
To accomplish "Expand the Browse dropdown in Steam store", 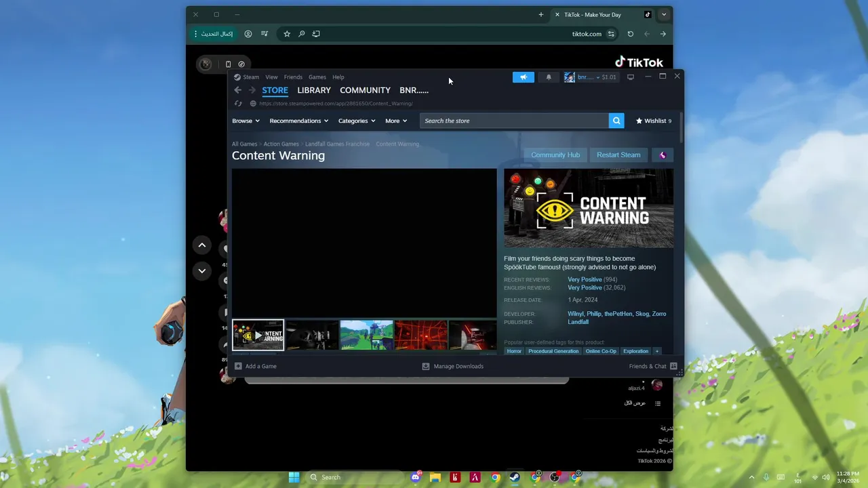I will click(x=245, y=121).
